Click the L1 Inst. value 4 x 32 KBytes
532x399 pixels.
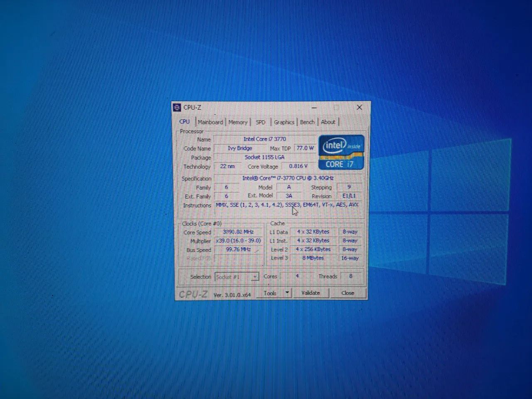[313, 241]
